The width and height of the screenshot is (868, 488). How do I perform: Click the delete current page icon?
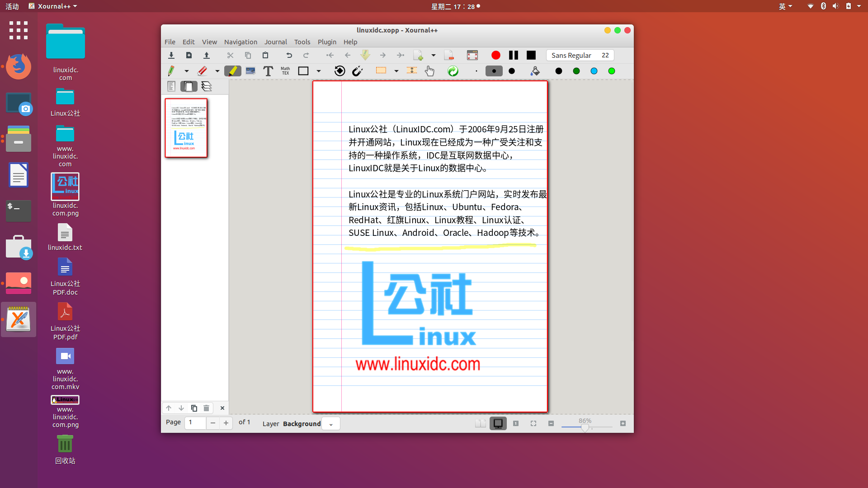(449, 55)
